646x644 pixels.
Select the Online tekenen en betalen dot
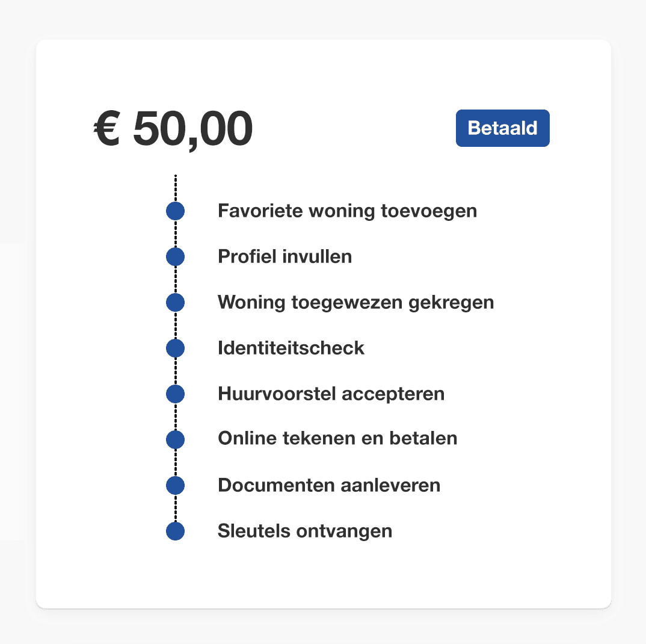[x=175, y=439]
